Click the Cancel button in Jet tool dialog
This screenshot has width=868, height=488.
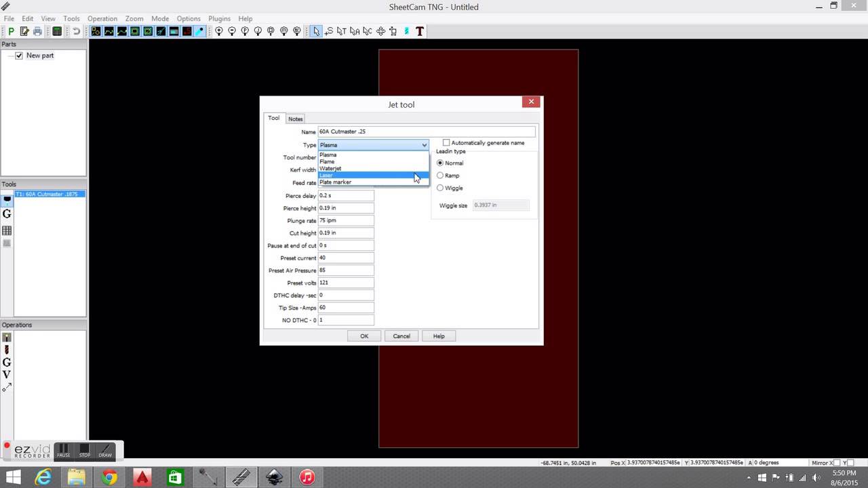(x=401, y=336)
